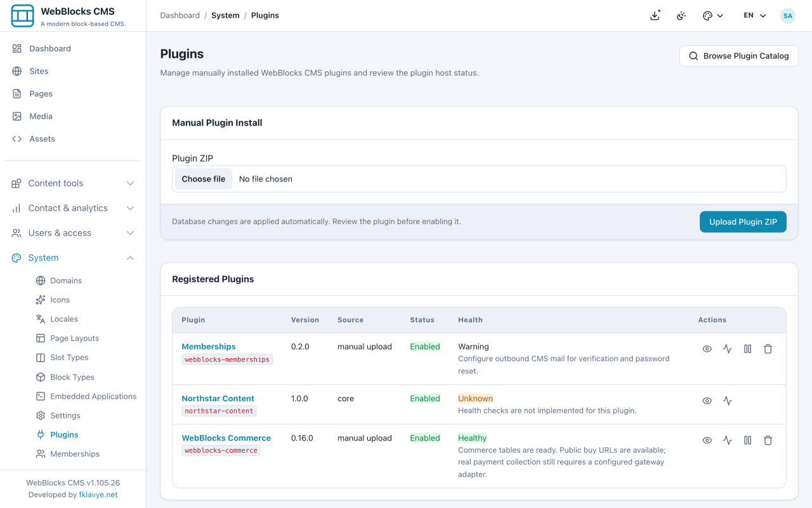
Task: Run health check for Memberships plugin
Action: 727,349
